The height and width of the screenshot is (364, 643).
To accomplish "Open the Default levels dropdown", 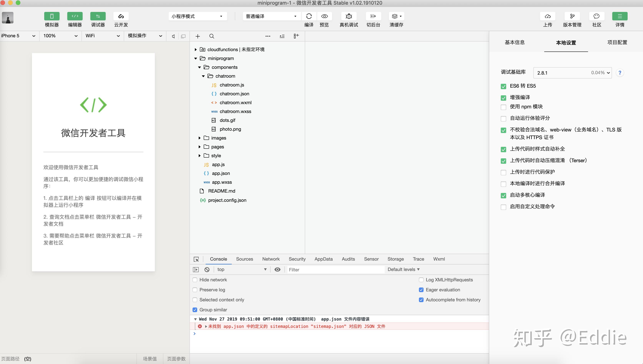I will pos(404,269).
